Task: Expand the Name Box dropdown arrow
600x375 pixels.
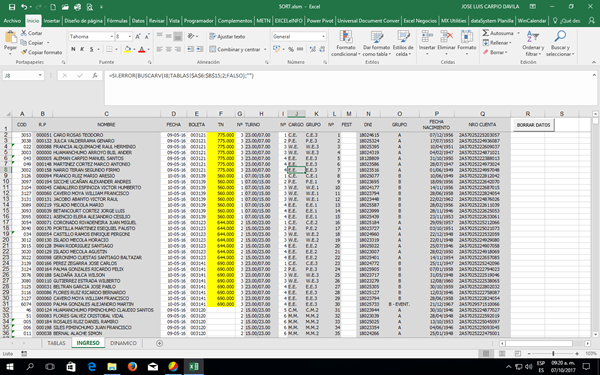Action: coord(40,76)
